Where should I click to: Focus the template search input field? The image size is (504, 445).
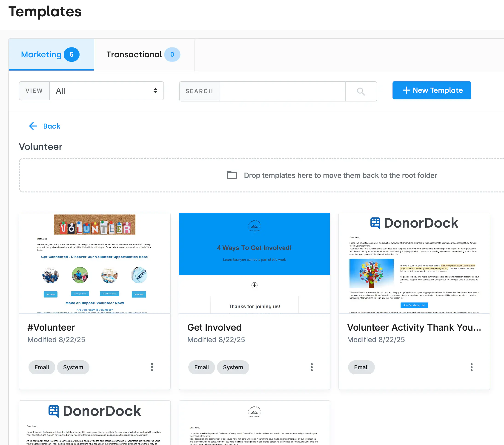282,91
